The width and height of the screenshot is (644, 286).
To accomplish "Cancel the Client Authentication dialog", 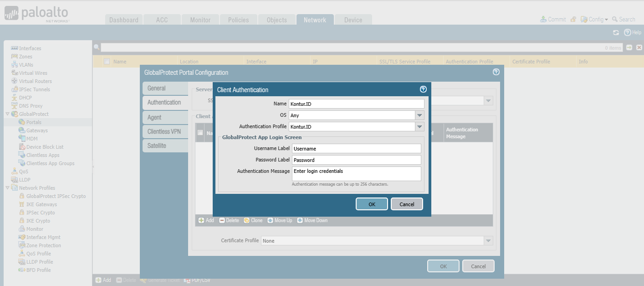I will coord(407,204).
